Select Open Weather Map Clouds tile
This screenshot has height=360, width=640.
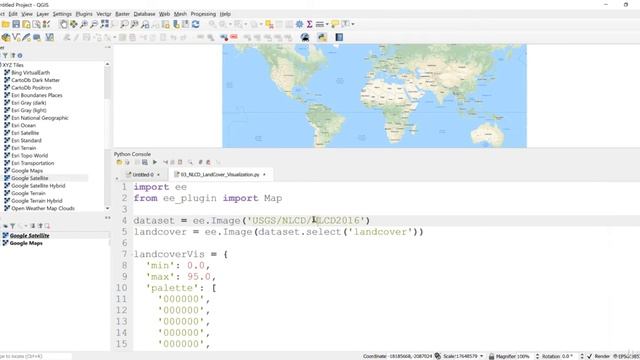point(43,208)
